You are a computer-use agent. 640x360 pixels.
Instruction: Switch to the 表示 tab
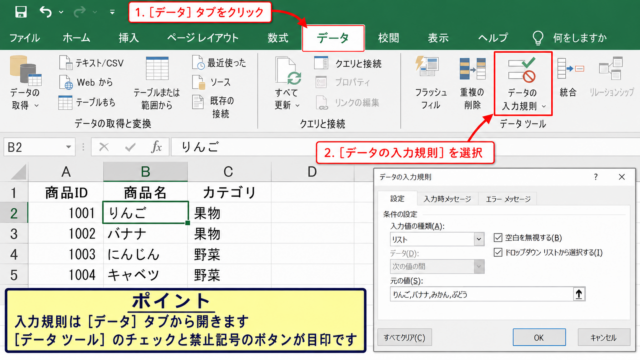click(x=438, y=38)
